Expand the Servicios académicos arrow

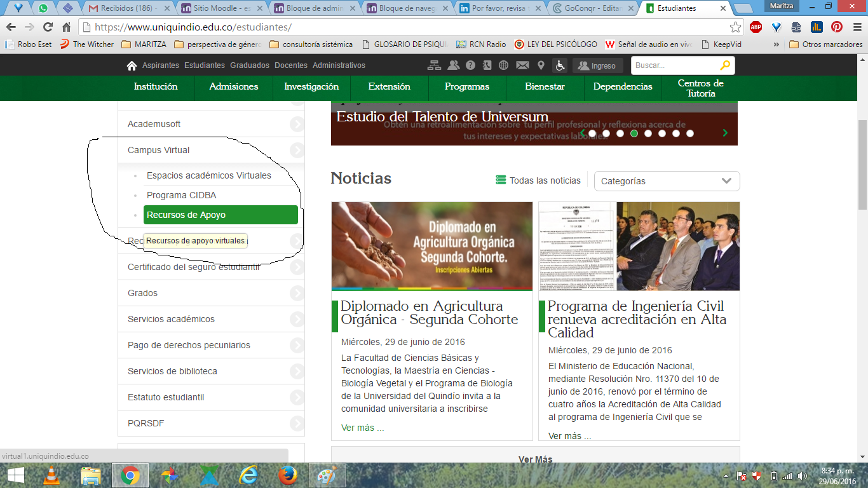coord(297,320)
